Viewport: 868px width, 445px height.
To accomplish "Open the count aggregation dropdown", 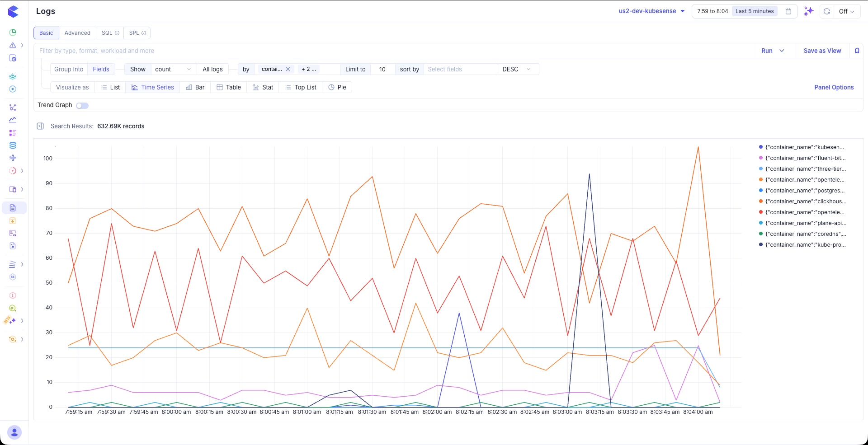I will point(173,69).
